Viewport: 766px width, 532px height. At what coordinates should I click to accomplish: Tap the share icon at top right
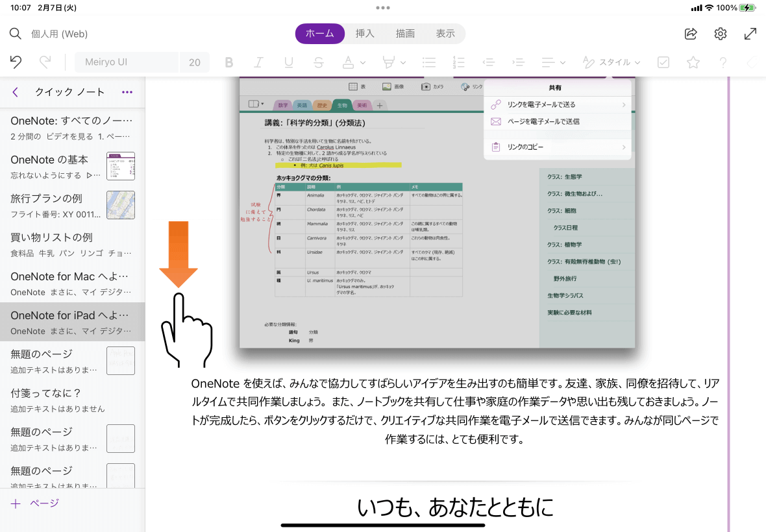[x=691, y=34]
